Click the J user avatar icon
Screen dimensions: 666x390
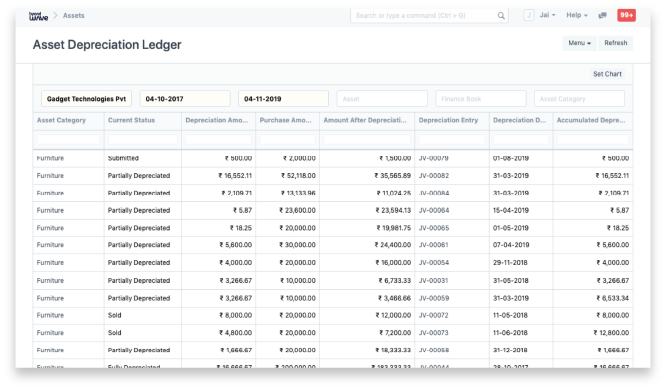tap(529, 15)
